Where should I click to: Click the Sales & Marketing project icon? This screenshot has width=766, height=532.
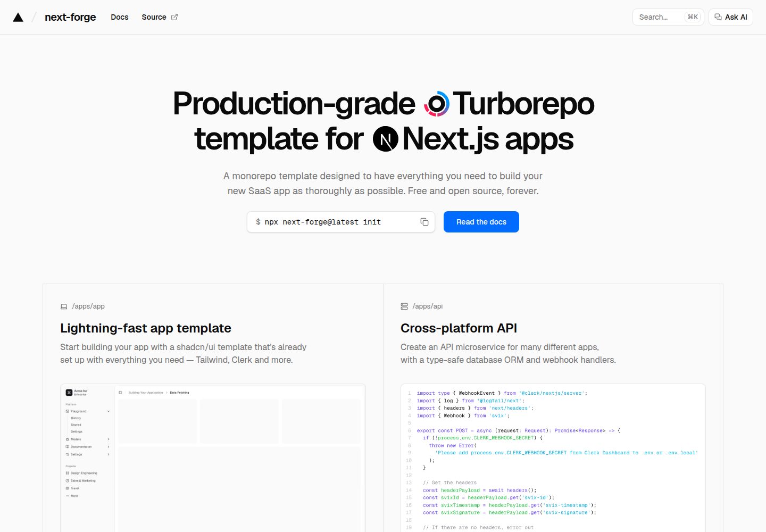pyautogui.click(x=68, y=480)
